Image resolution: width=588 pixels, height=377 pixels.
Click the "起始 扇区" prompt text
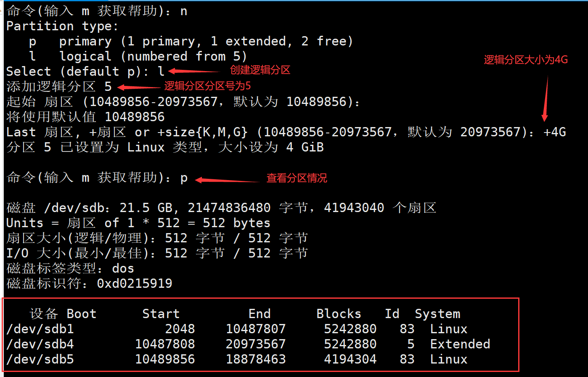coord(40,102)
